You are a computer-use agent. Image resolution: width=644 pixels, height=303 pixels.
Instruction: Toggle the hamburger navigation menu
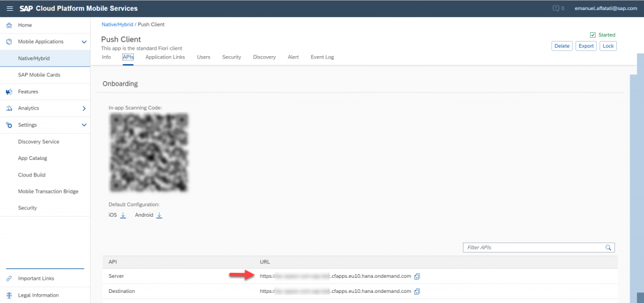pos(10,8)
